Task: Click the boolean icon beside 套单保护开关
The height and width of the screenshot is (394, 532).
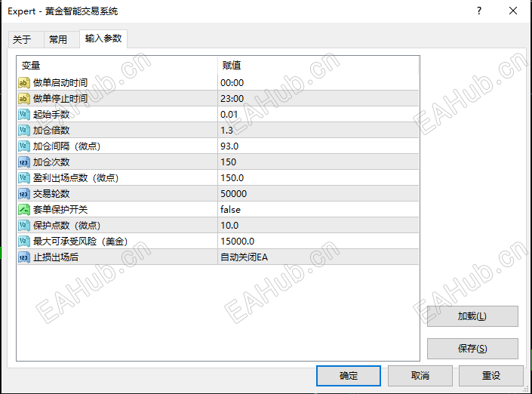Action: click(23, 210)
